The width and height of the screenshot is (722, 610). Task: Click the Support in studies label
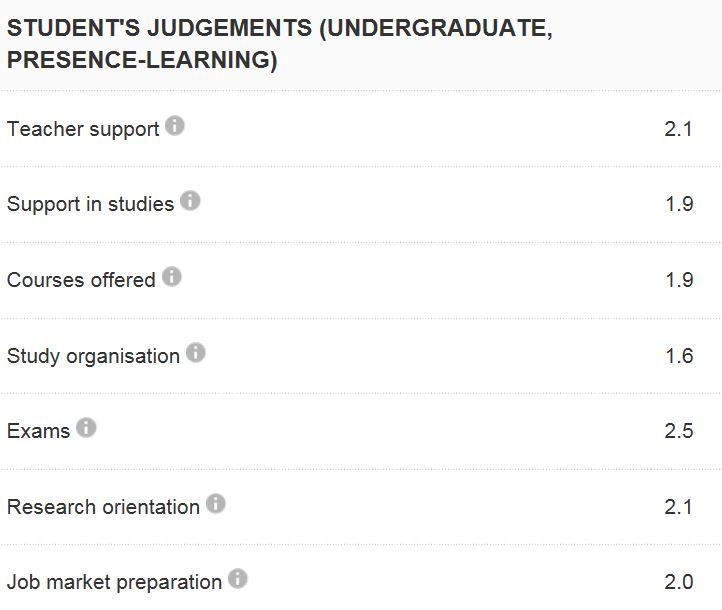pos(90,204)
